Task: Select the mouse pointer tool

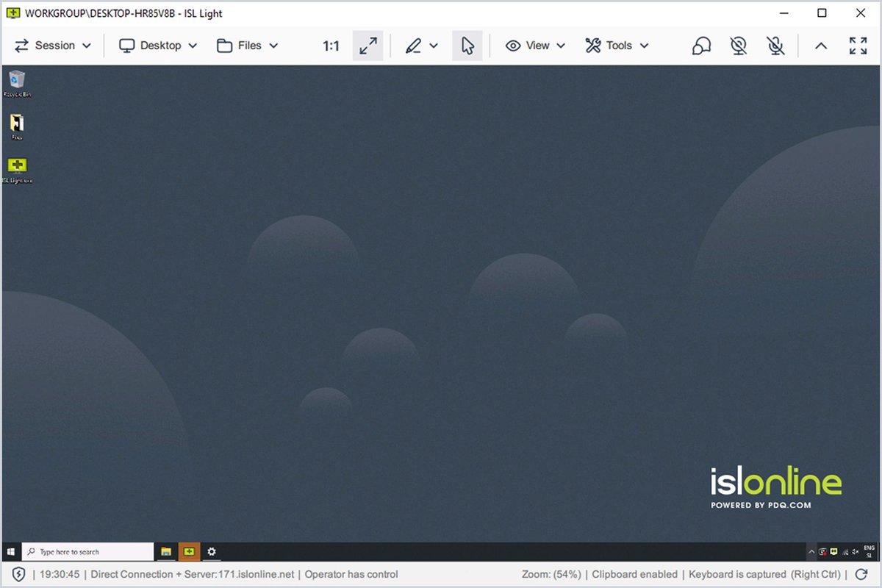Action: click(x=467, y=46)
